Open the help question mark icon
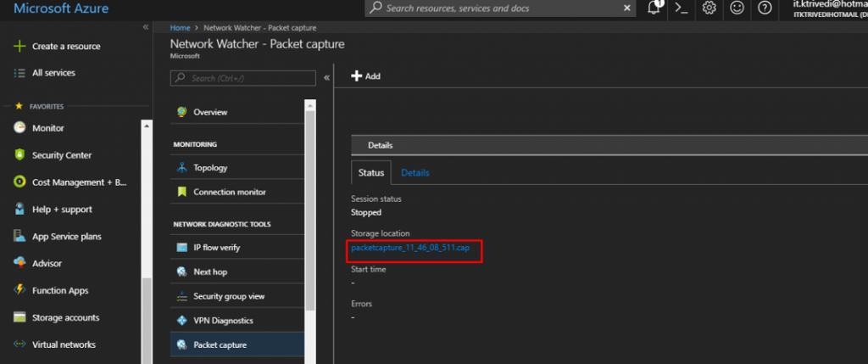Screen dimensions: 868x364 coord(765,8)
